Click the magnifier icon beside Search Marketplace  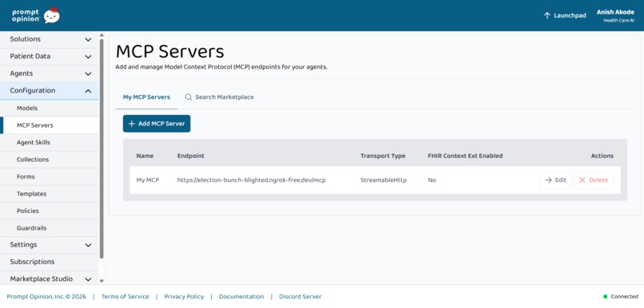189,97
